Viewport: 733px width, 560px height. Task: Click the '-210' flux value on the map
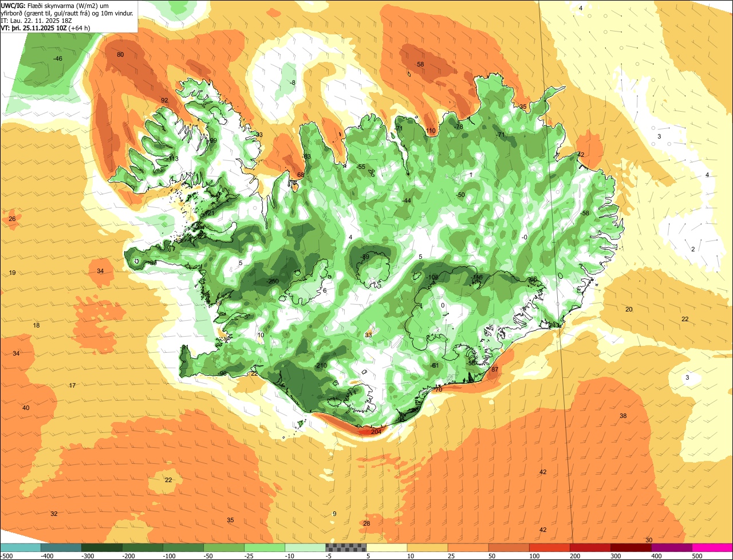click(321, 366)
